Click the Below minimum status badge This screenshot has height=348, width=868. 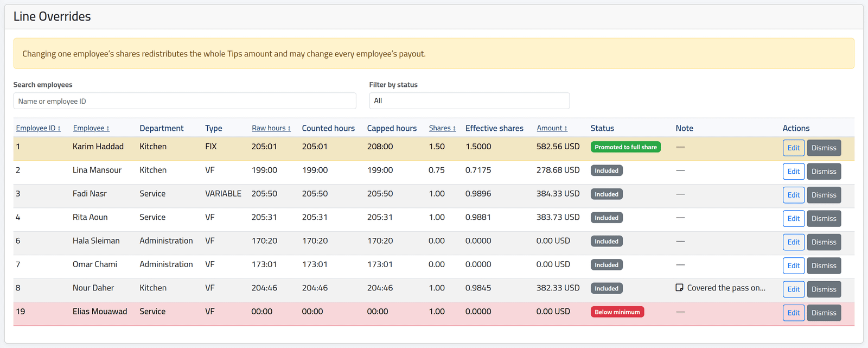coord(617,312)
